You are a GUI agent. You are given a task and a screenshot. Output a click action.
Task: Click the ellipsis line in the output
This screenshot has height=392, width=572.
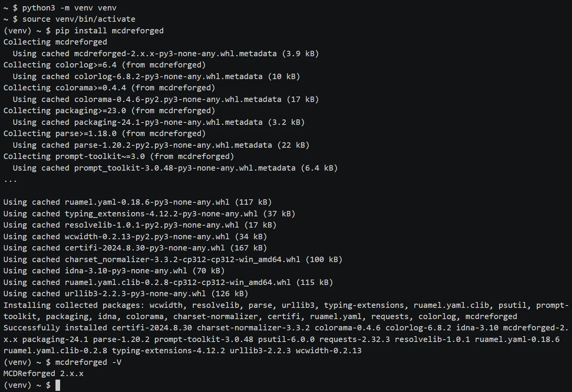pyautogui.click(x=10, y=179)
